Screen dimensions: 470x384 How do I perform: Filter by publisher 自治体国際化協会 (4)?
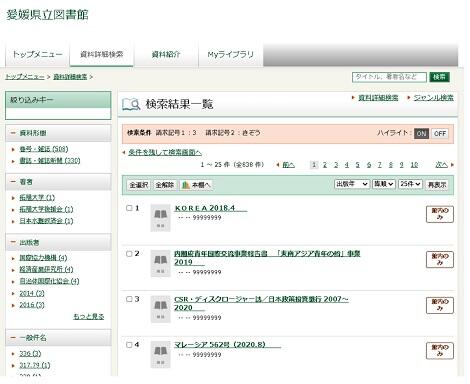pyautogui.click(x=49, y=281)
